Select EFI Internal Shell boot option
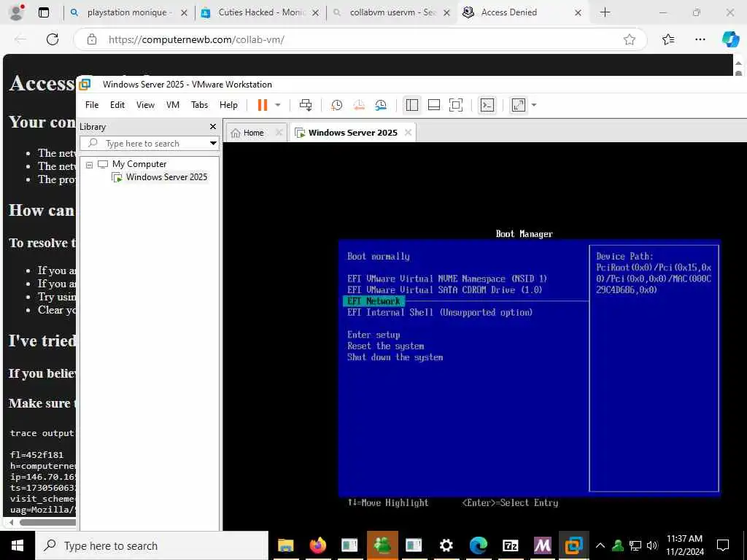 pyautogui.click(x=440, y=312)
